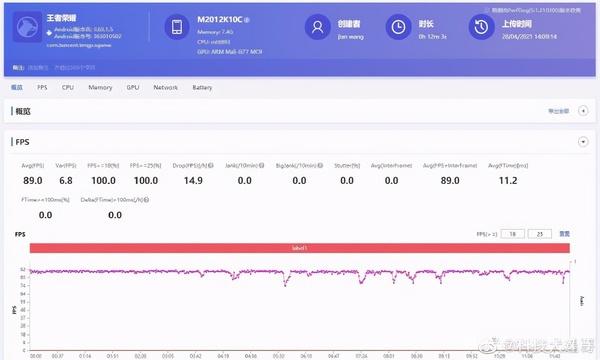
Task: Click the creator user profile icon
Action: coord(317,27)
